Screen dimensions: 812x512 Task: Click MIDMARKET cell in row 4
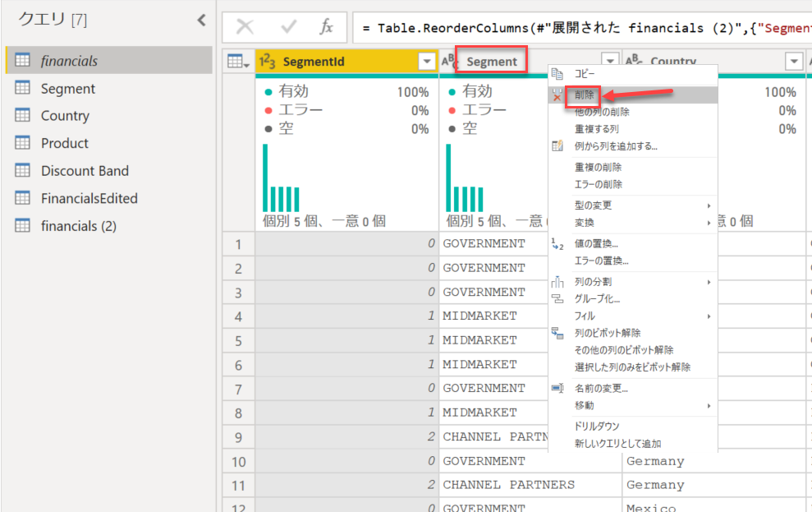click(x=493, y=316)
